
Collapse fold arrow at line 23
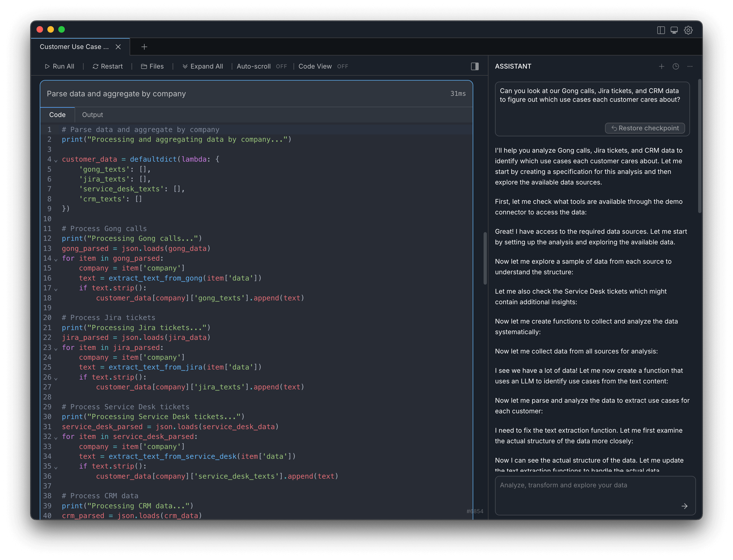click(56, 349)
